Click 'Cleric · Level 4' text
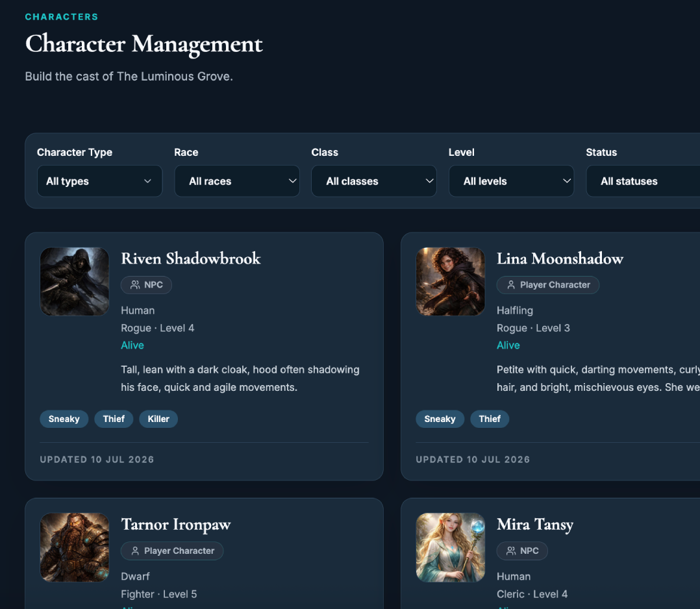Image resolution: width=700 pixels, height=609 pixels. click(532, 594)
